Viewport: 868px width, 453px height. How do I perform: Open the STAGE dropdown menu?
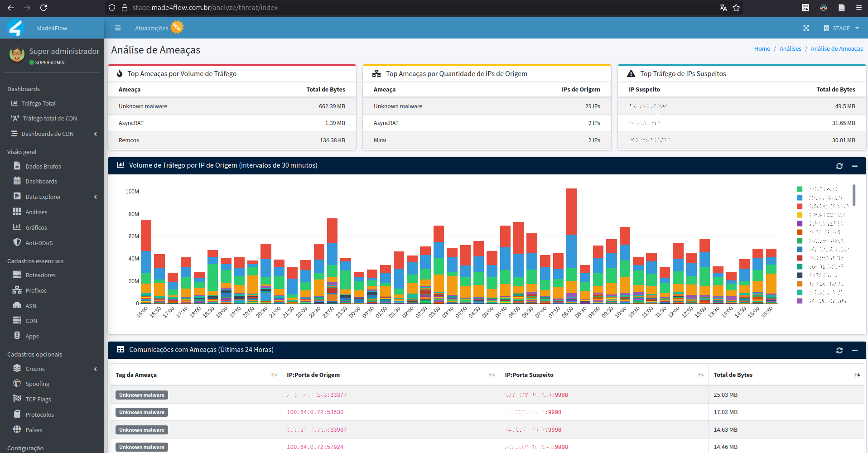click(841, 28)
